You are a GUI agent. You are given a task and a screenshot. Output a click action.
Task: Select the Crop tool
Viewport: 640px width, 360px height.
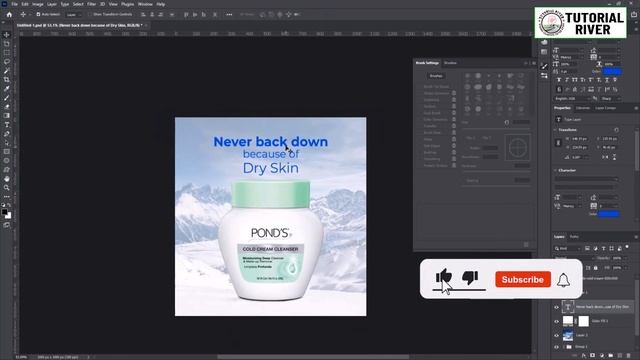point(7,80)
